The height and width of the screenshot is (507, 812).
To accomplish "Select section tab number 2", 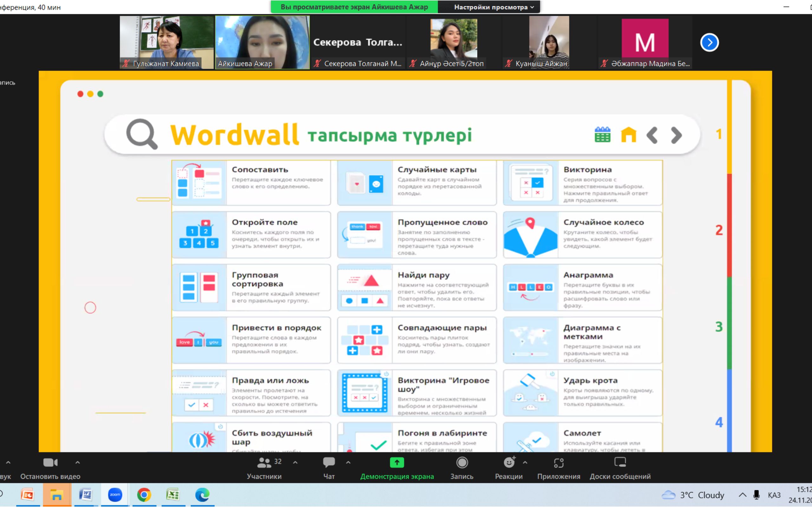I will click(719, 230).
